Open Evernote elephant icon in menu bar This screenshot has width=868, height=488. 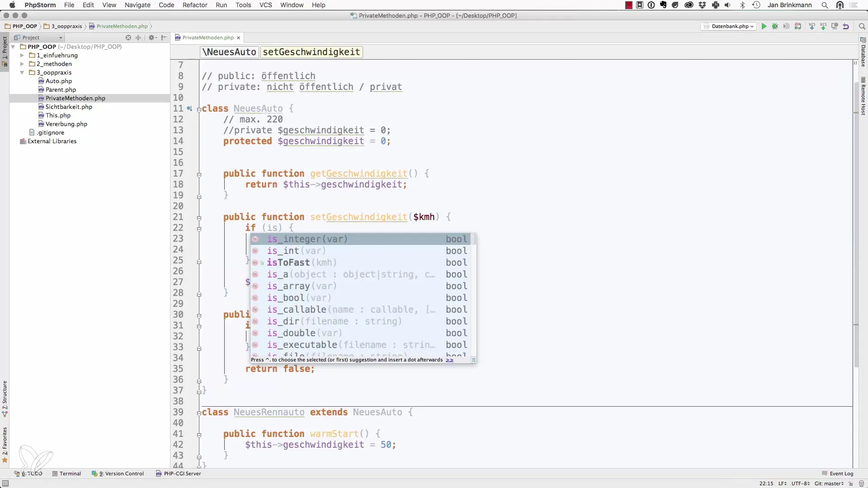(663, 5)
